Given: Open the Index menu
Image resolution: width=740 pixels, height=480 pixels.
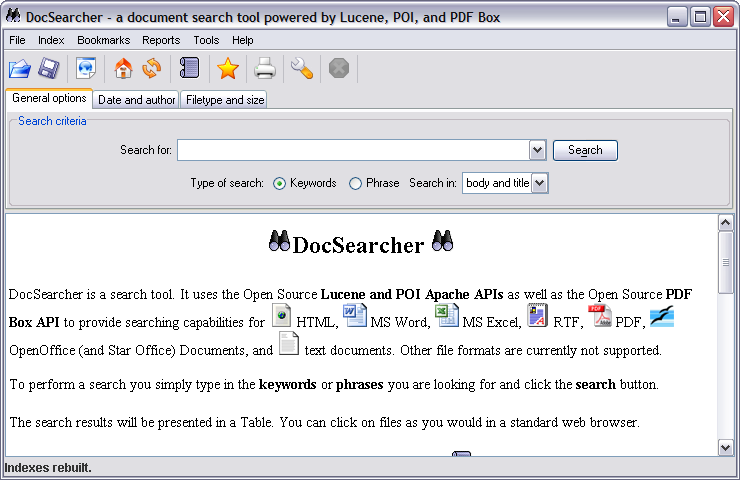Looking at the screenshot, I should [x=51, y=40].
